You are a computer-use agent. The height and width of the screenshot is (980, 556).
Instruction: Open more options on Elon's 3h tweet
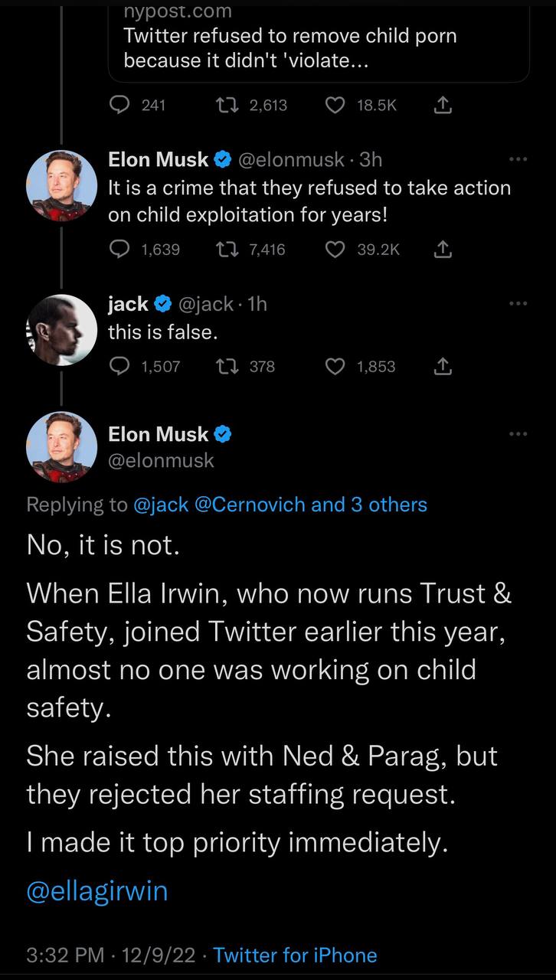tap(518, 159)
